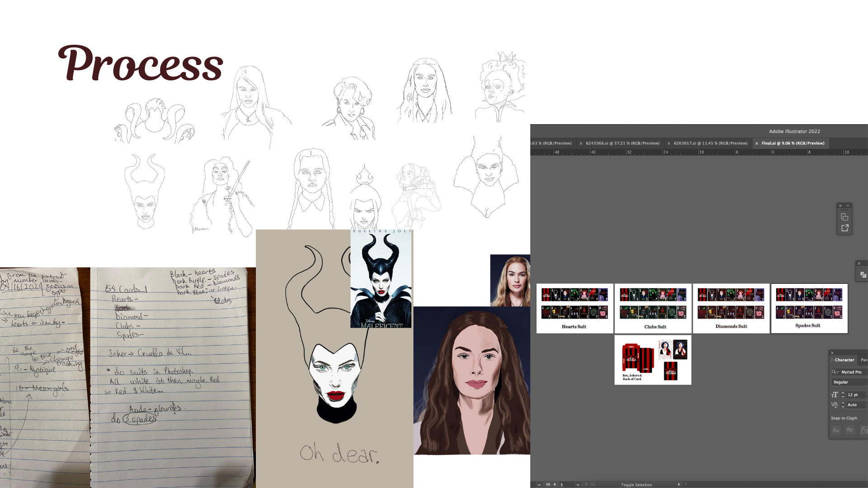Click the font size icon in Character panel
Image resolution: width=868 pixels, height=488 pixels.
835,395
